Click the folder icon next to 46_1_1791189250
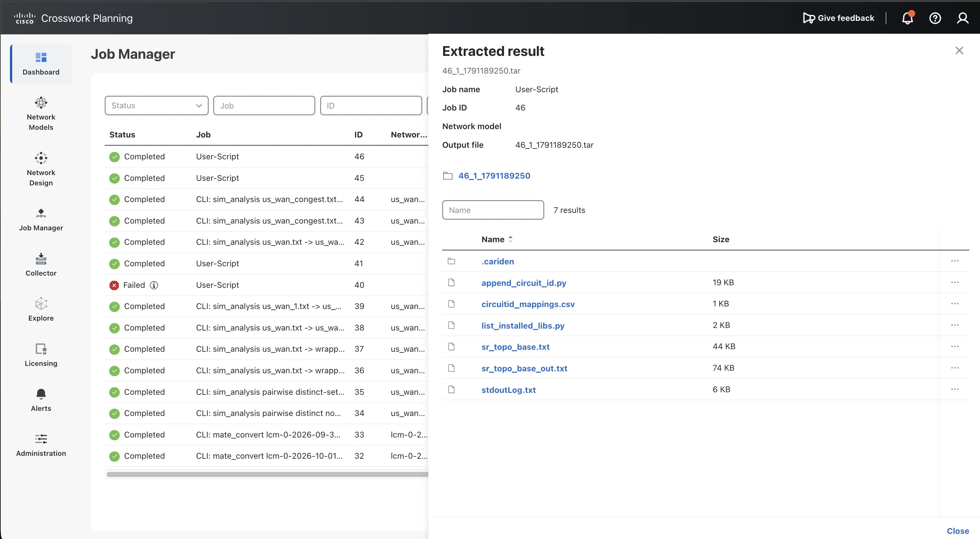The image size is (980, 539). click(448, 175)
